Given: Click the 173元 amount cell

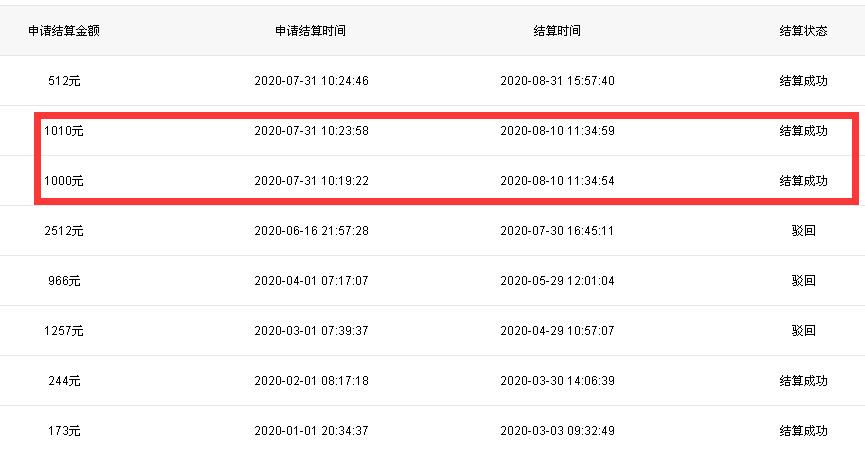Looking at the screenshot, I should coord(64,430).
